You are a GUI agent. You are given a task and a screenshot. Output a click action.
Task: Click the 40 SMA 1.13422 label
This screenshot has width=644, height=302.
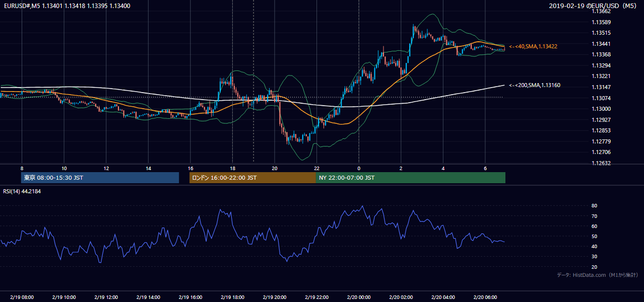(533, 46)
